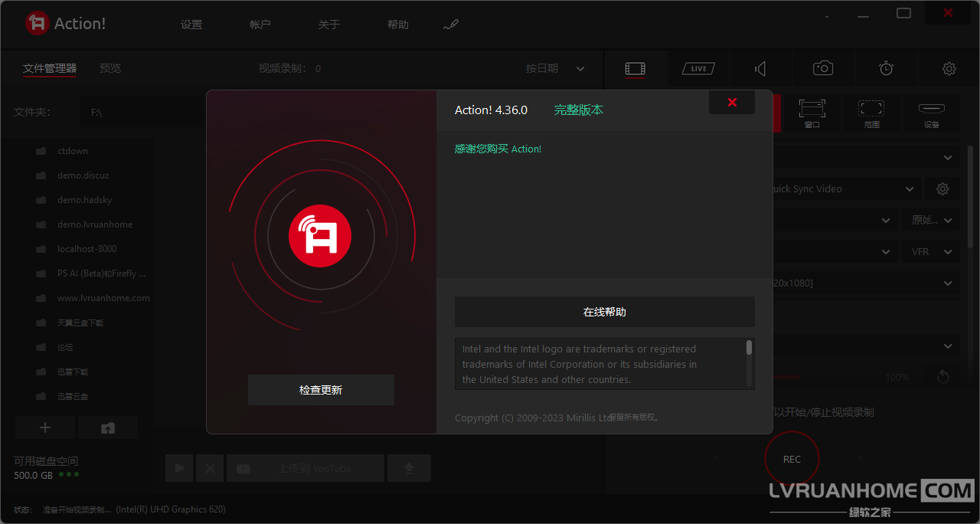Switch to the 预览 tab
This screenshot has height=524, width=980.
point(110,69)
